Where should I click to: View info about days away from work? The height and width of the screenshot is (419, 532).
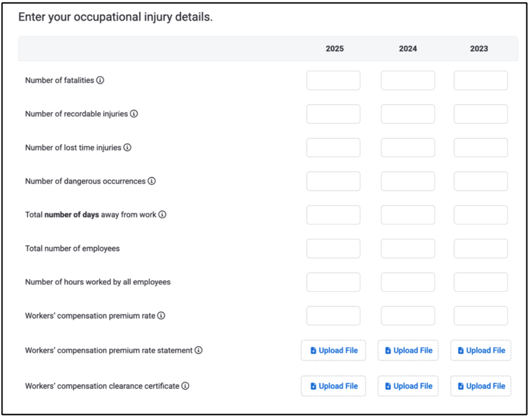pyautogui.click(x=163, y=215)
